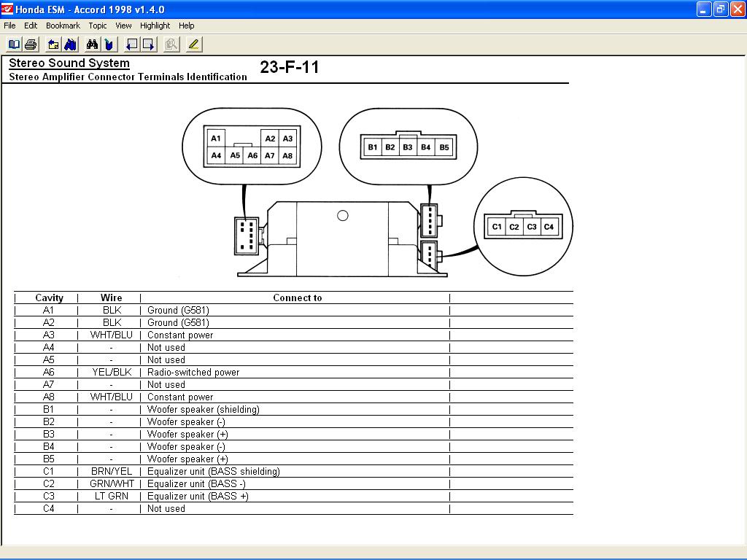Open the File menu
The height and width of the screenshot is (560, 747).
pyautogui.click(x=9, y=26)
